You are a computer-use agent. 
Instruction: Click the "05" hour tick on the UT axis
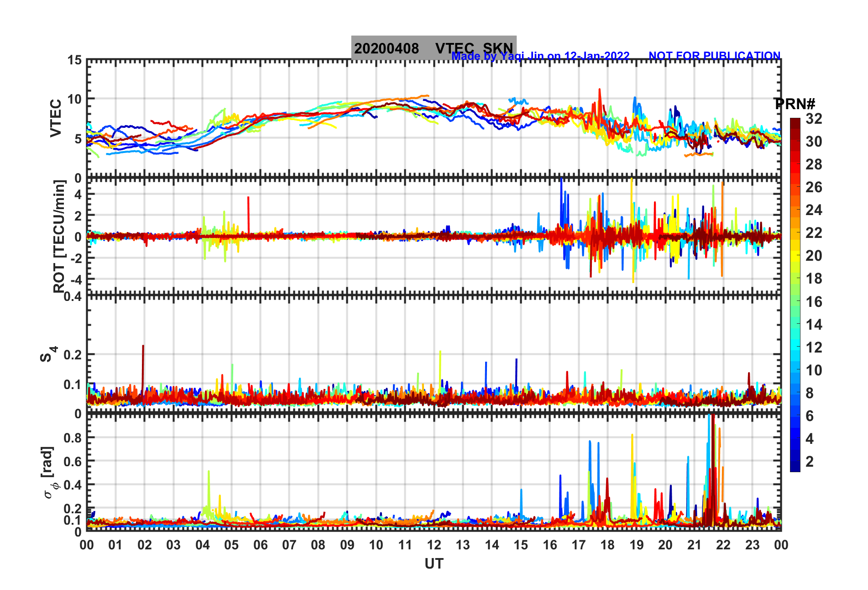(231, 545)
